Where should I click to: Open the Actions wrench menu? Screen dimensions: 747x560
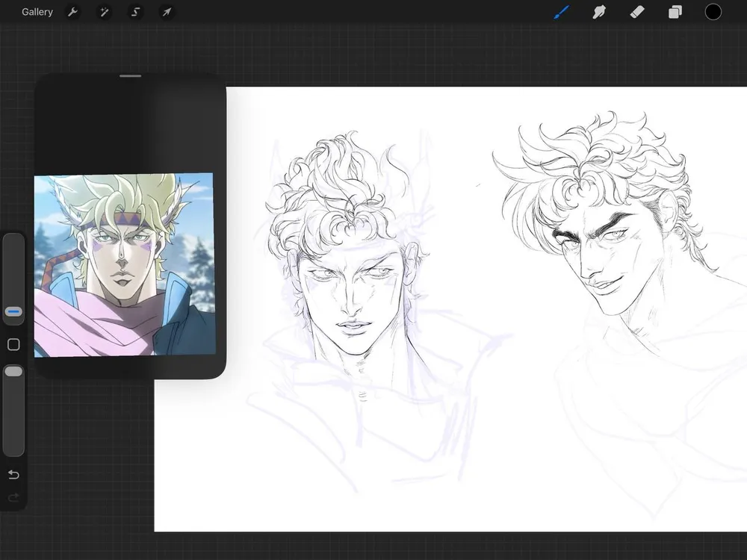(x=72, y=12)
